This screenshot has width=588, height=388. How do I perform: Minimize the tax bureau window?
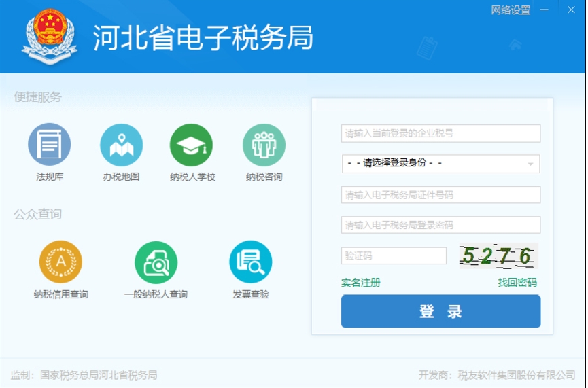pyautogui.click(x=544, y=10)
